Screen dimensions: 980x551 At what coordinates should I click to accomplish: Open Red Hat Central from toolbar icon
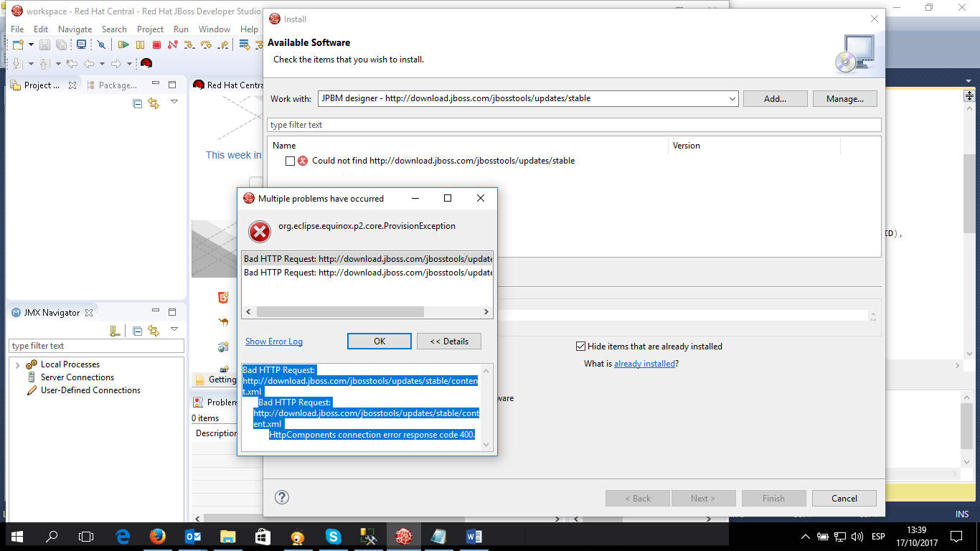point(146,64)
